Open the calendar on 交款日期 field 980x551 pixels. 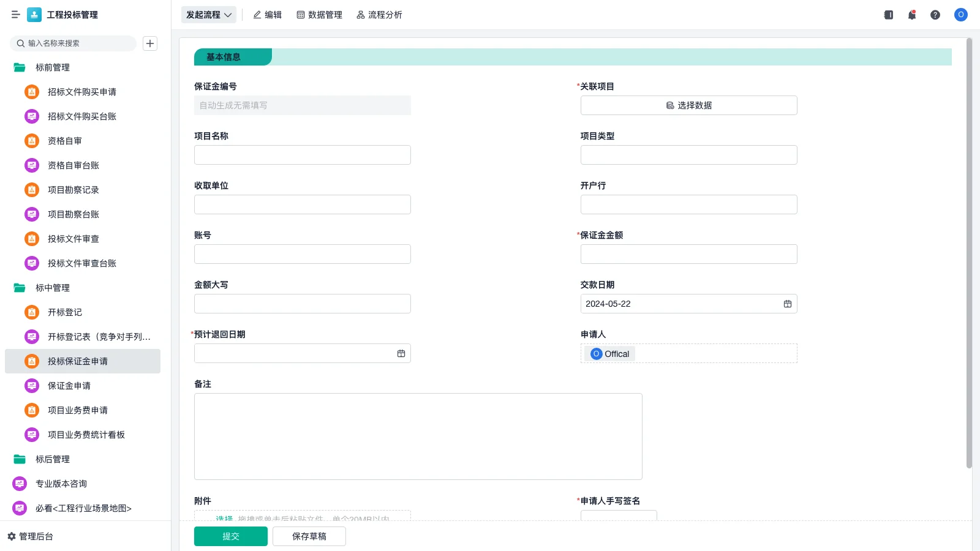click(x=788, y=304)
